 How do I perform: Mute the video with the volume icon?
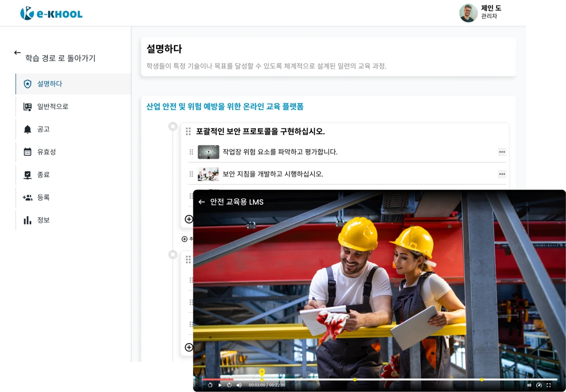(x=239, y=385)
